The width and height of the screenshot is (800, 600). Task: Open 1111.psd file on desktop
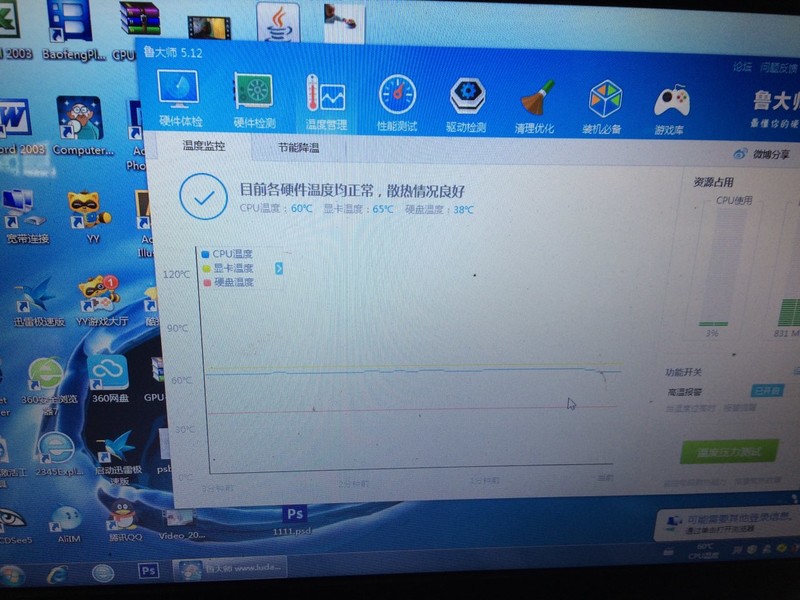[x=294, y=520]
